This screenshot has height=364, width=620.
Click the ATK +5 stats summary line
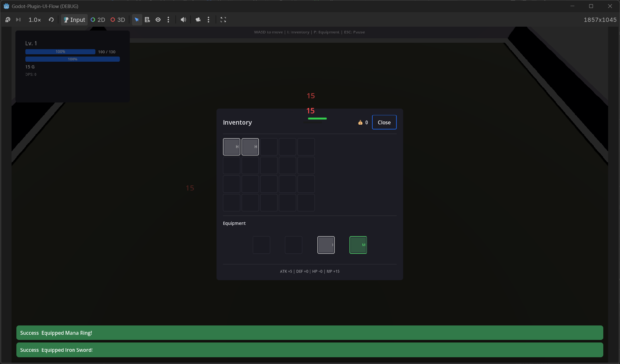pos(310,271)
